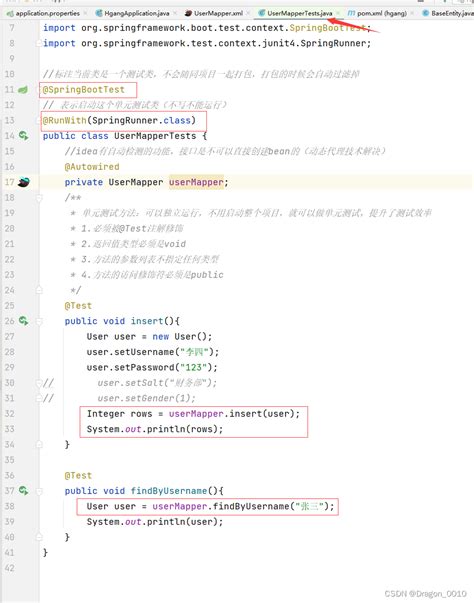Place the cursor on the highlighted userMapper field

[196, 182]
